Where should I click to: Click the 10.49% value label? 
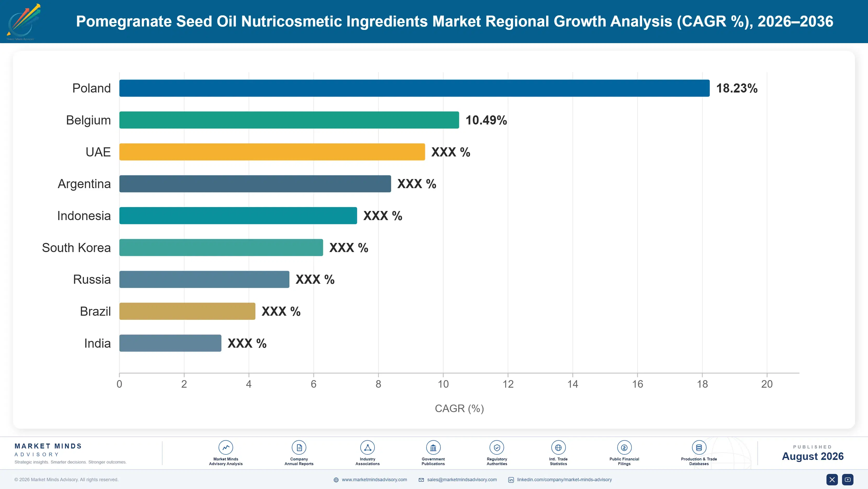click(486, 120)
